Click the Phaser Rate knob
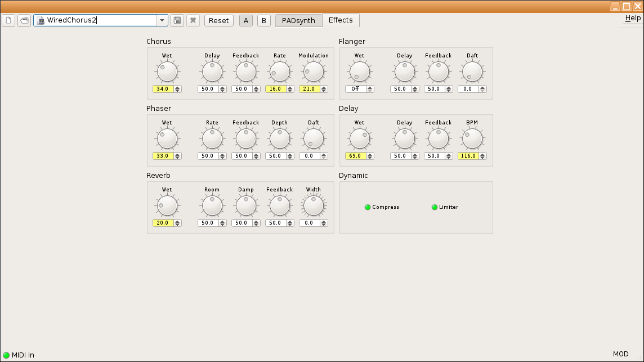The width and height of the screenshot is (644, 362). click(x=212, y=139)
